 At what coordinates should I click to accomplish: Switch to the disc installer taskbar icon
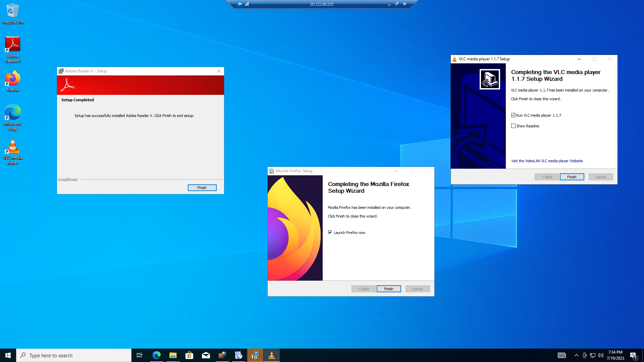238,355
